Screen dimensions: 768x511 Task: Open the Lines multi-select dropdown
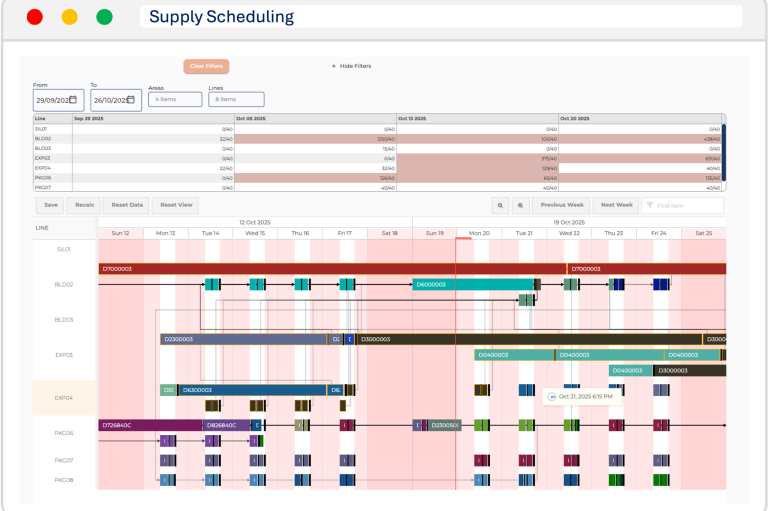[x=236, y=100]
